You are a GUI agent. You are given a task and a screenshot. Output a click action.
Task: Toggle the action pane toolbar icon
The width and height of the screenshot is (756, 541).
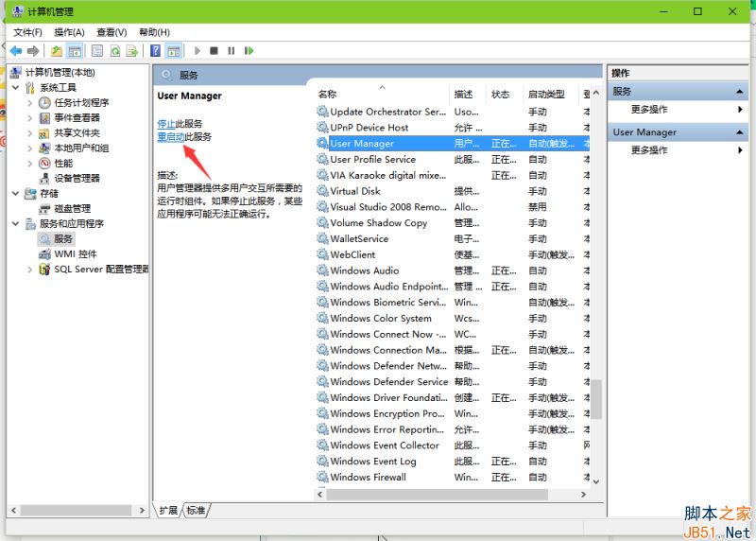point(174,51)
